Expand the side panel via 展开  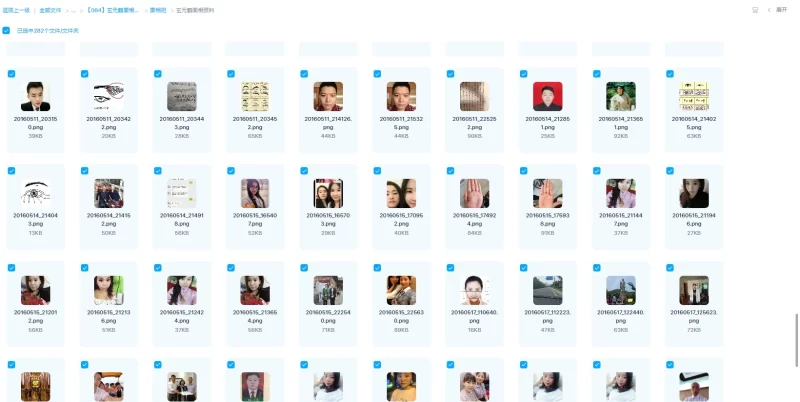[782, 9]
